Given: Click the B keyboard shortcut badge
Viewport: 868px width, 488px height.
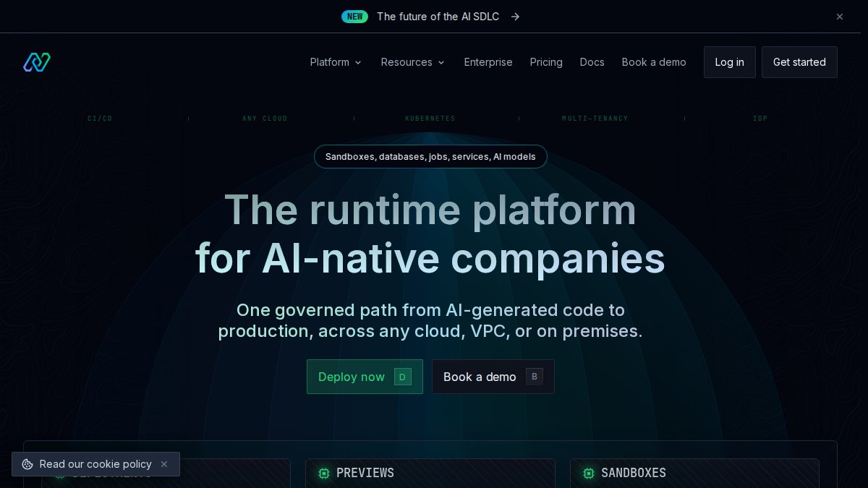Looking at the screenshot, I should coord(535,377).
